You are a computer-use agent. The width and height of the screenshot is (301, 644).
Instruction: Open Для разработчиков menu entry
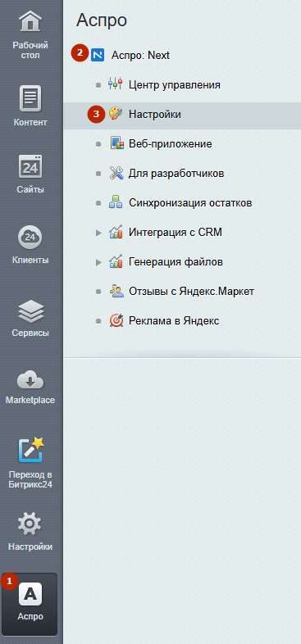pyautogui.click(x=176, y=174)
